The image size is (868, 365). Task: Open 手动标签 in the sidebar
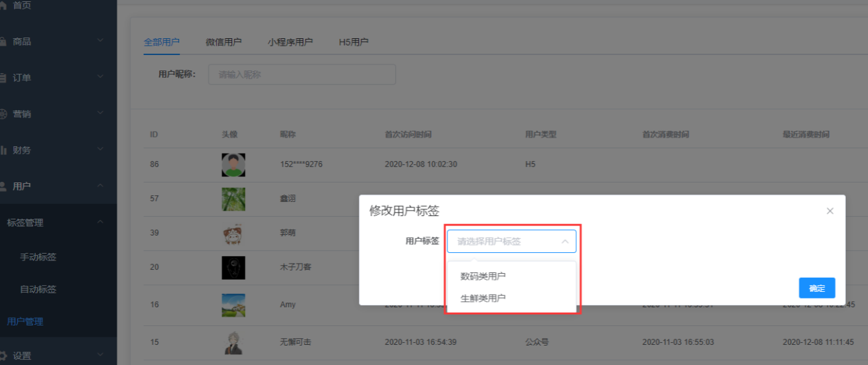point(38,258)
